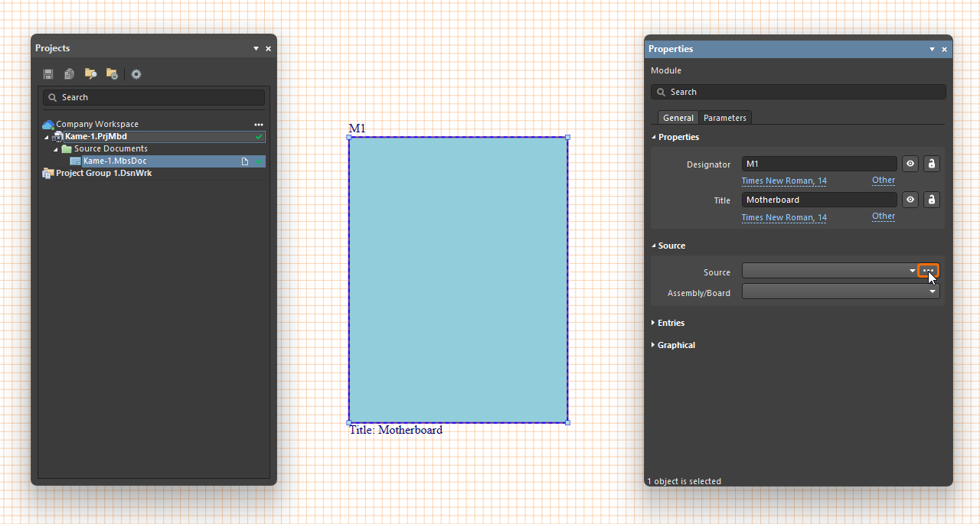Screen dimensions: 980x524
Task: Open Projects panel settings gear
Action: (x=136, y=74)
